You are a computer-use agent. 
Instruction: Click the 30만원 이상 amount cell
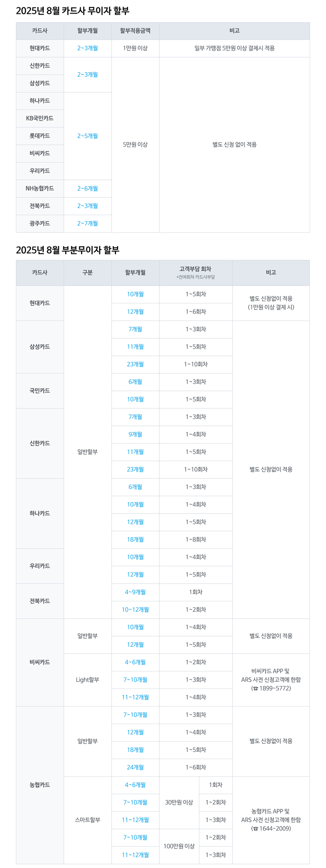(x=179, y=803)
